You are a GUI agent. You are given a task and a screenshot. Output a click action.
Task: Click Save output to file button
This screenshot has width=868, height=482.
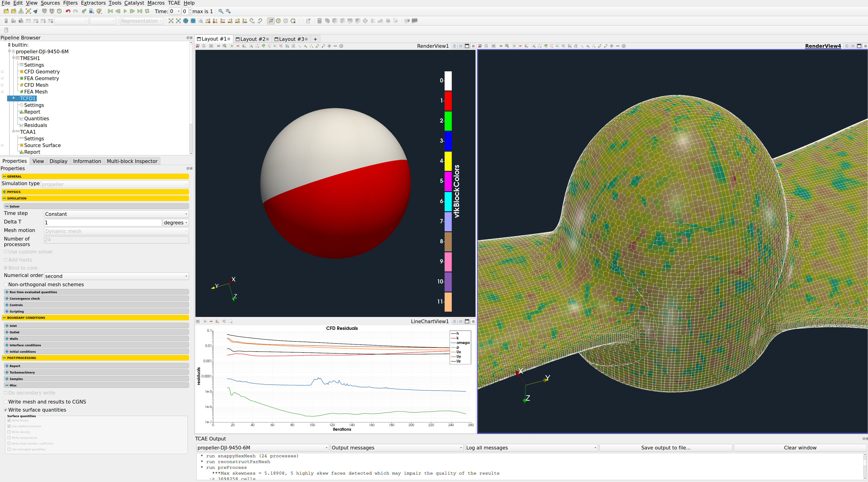[x=665, y=448]
